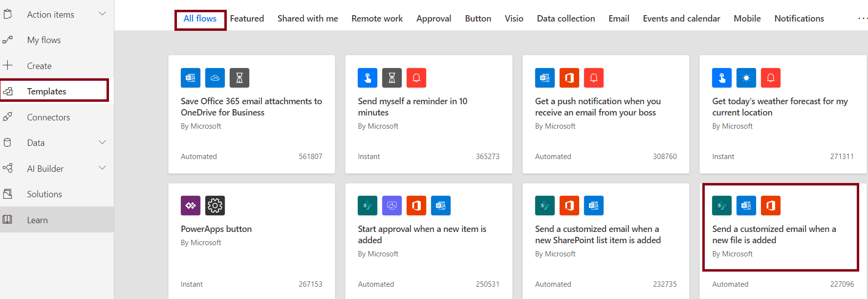Show more category tabs via ellipsis
This screenshot has height=299, width=868.
[x=863, y=19]
